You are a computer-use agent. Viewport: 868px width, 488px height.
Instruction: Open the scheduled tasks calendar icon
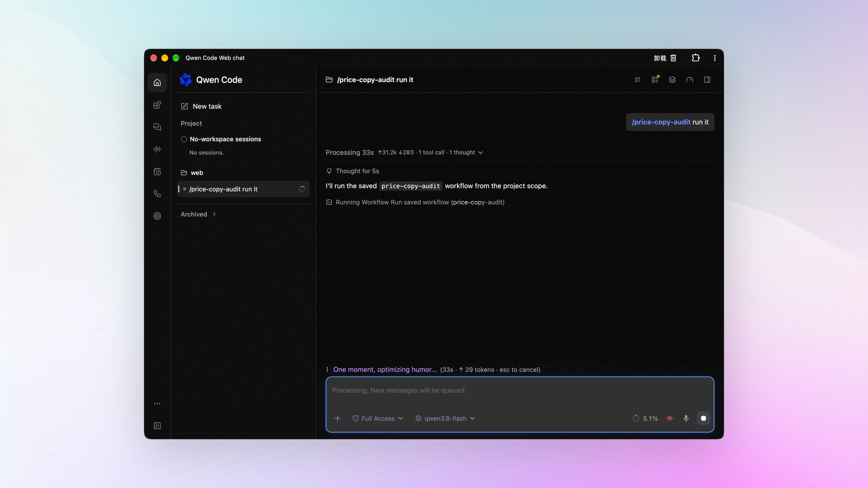[157, 172]
